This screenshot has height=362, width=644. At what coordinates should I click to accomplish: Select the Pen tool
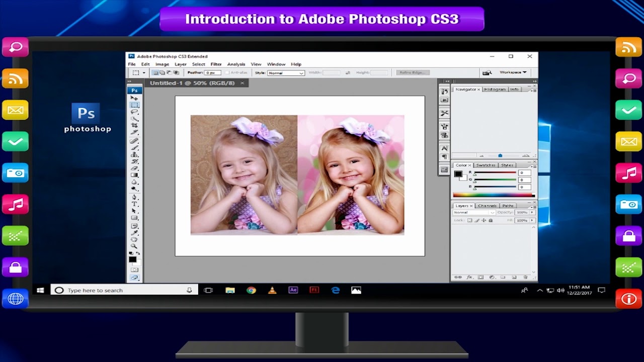click(x=134, y=197)
